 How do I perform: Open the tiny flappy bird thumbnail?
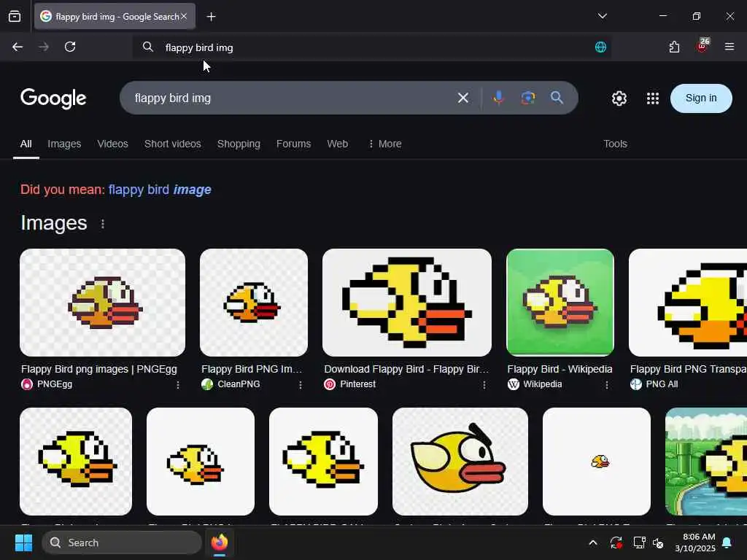(x=597, y=462)
